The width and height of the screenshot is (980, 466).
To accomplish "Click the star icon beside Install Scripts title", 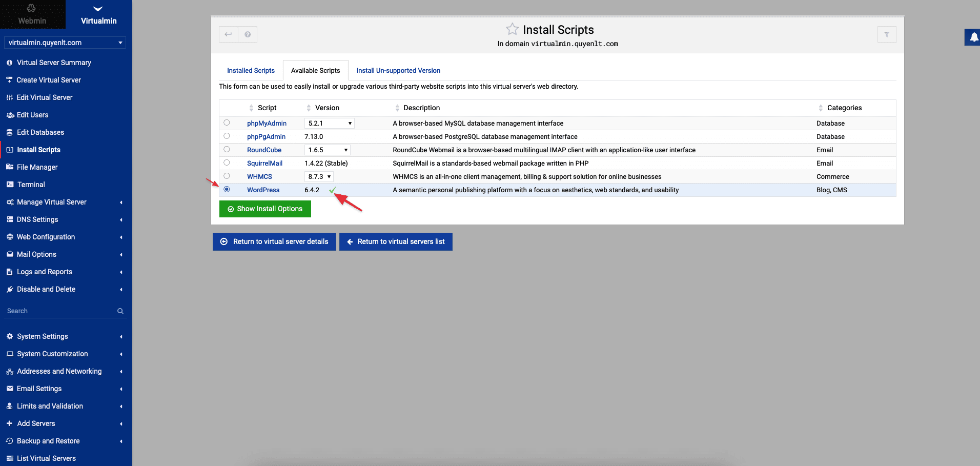I will 512,29.
